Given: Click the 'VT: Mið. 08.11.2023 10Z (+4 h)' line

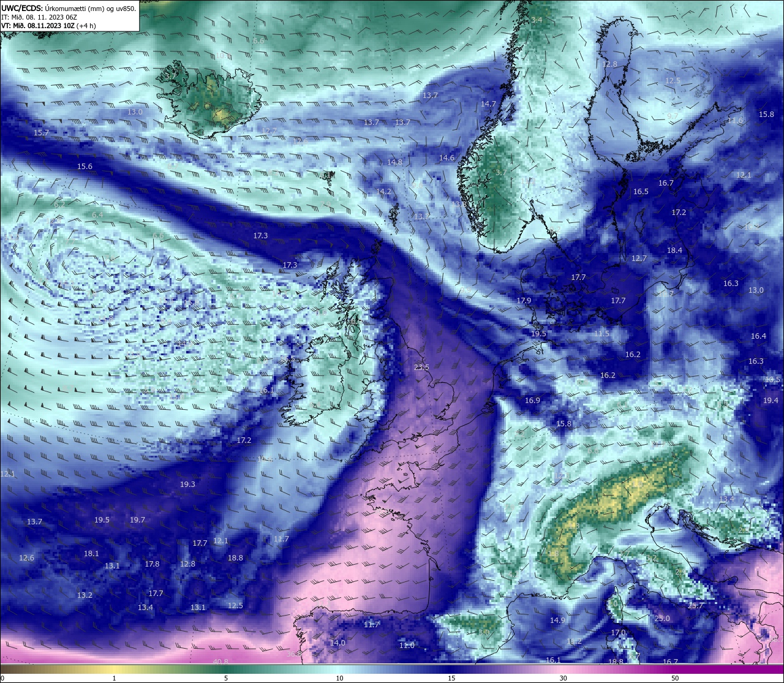Looking at the screenshot, I should tap(48, 26).
